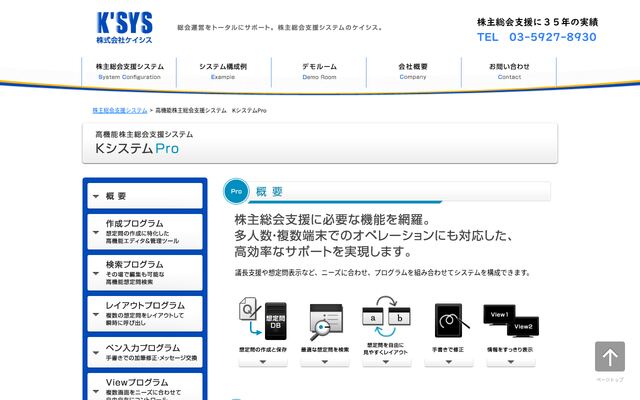
Task: Click the a/b swap layout icon
Action: click(x=386, y=317)
